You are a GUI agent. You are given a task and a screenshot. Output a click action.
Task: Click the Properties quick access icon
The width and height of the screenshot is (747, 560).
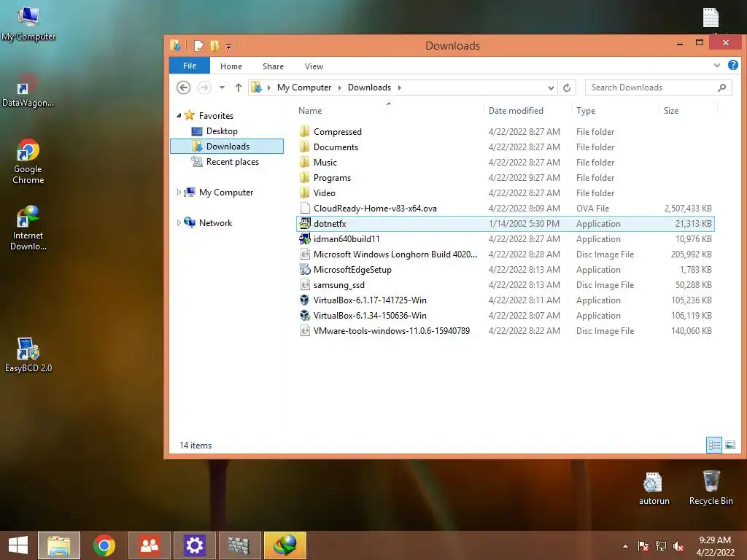coord(198,46)
